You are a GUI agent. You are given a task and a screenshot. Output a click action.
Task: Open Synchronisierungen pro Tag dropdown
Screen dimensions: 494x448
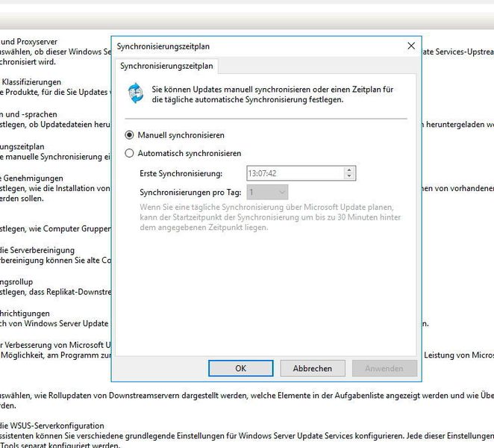coord(267,192)
